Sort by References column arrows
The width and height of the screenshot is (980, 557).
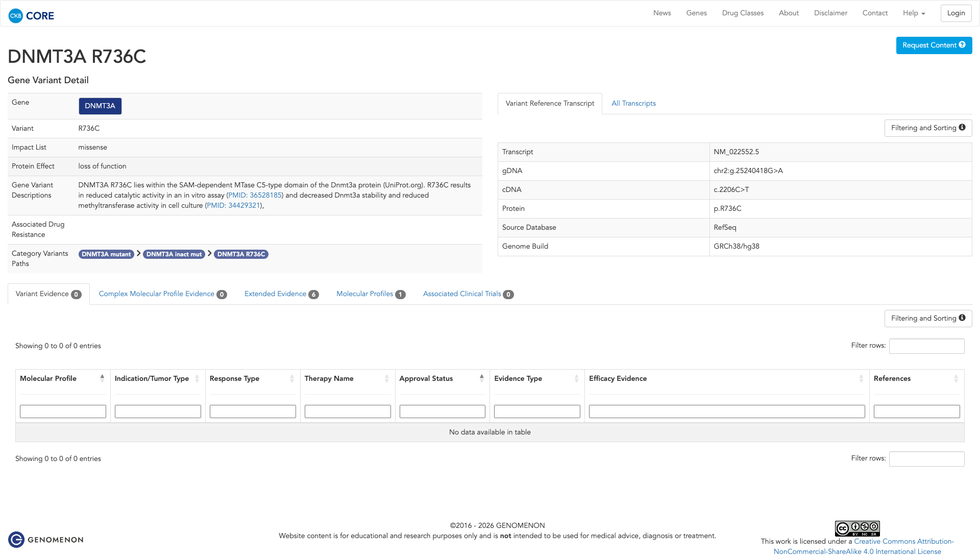click(955, 378)
